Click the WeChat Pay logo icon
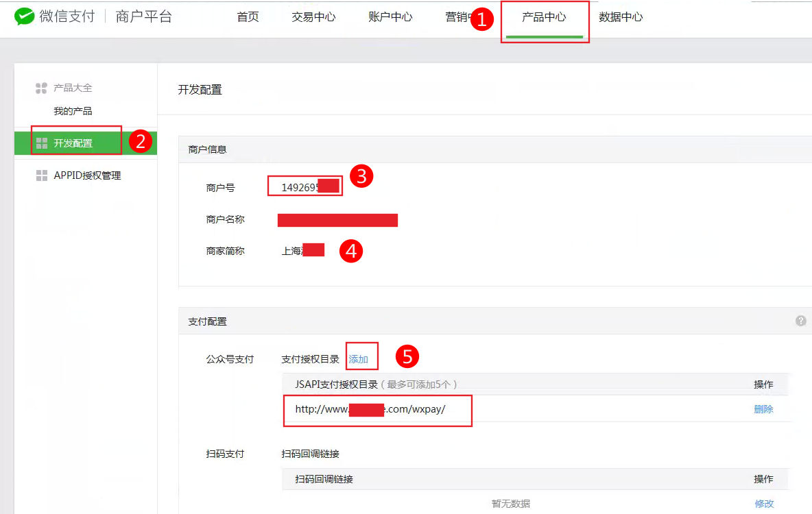The image size is (812, 514). (x=24, y=16)
